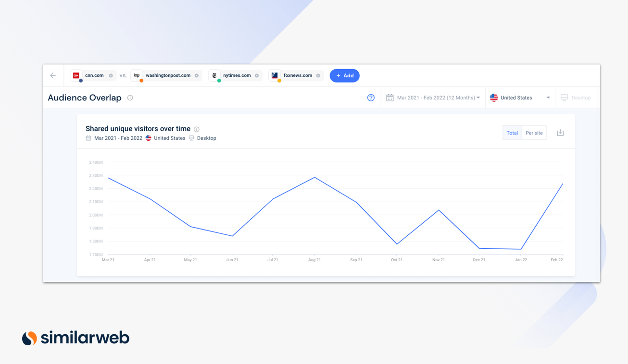Click the Shared unique visitors over time title
The image size is (628, 364).
138,129
